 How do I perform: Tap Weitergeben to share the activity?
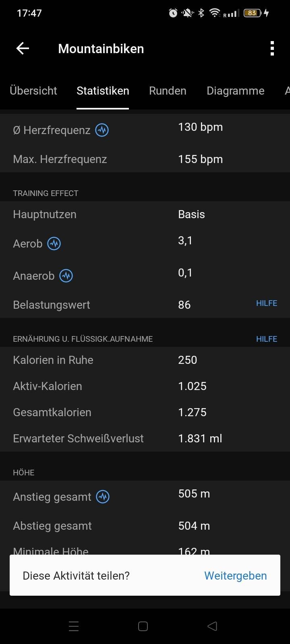(235, 576)
